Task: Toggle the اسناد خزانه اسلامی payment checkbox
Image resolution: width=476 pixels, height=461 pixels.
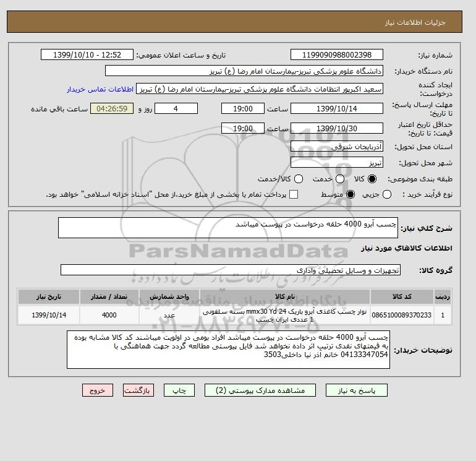Action: tap(294, 194)
